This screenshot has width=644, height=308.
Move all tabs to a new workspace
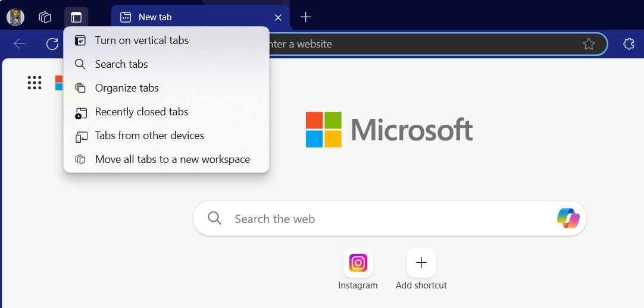(166, 159)
